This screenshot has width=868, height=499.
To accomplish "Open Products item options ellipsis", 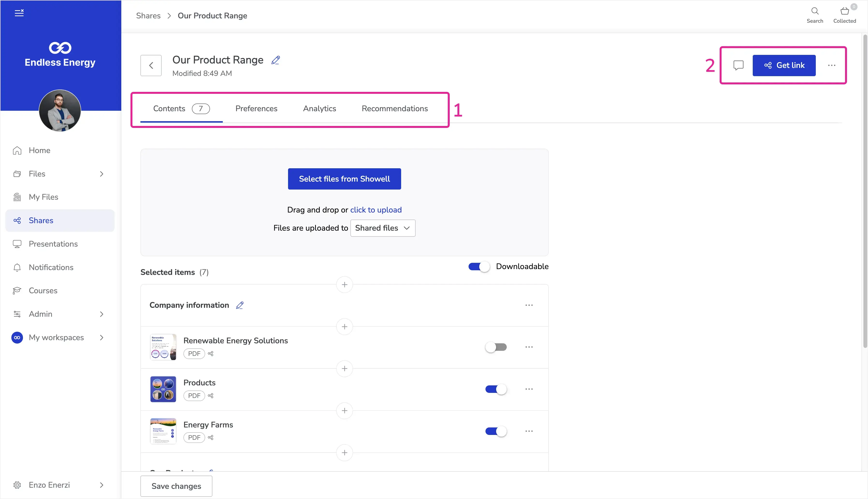I will tap(529, 389).
